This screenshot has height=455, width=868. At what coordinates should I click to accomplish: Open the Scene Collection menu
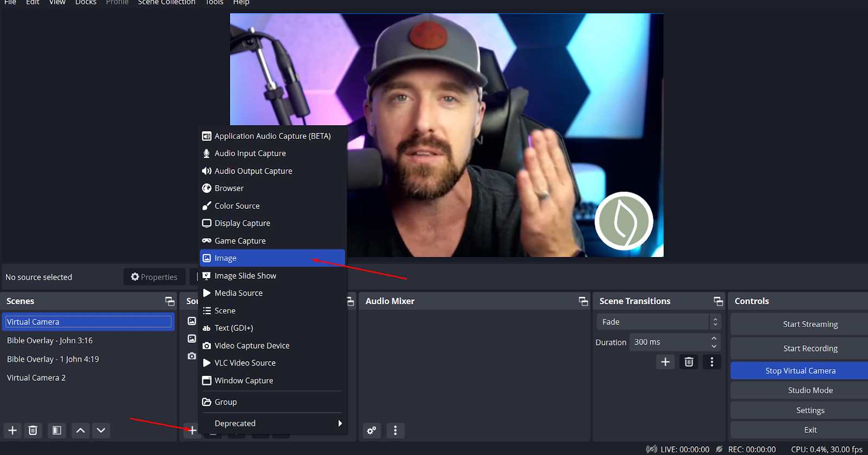tap(167, 3)
